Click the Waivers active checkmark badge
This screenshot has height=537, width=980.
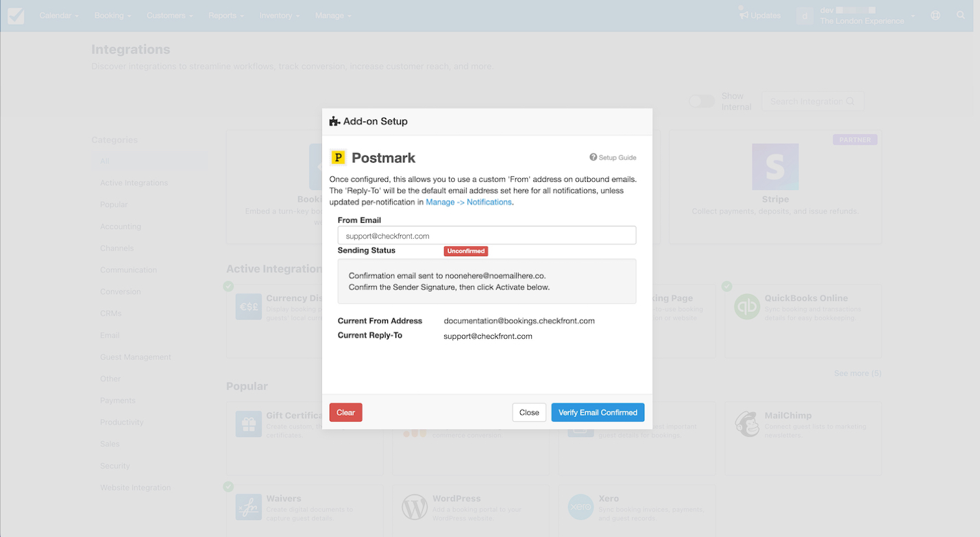pyautogui.click(x=228, y=486)
